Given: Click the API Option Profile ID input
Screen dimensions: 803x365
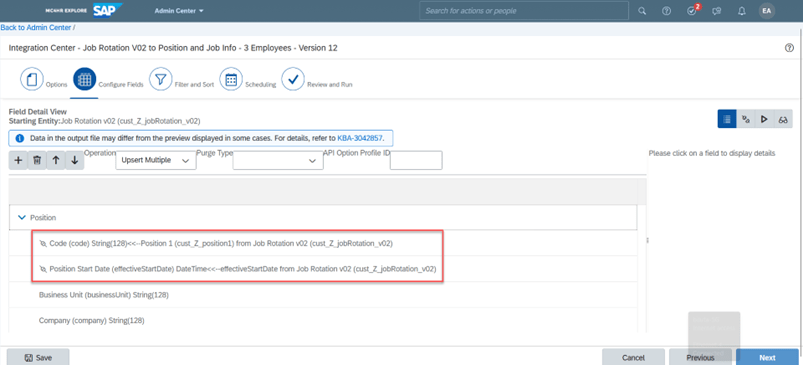Looking at the screenshot, I should pyautogui.click(x=416, y=160).
